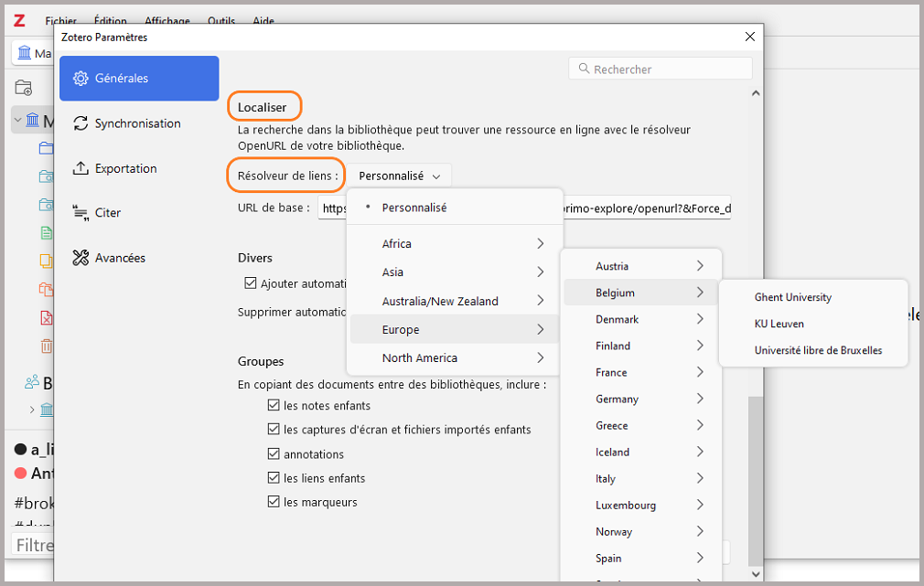Open the Affichage menu in Zotero

(x=167, y=21)
